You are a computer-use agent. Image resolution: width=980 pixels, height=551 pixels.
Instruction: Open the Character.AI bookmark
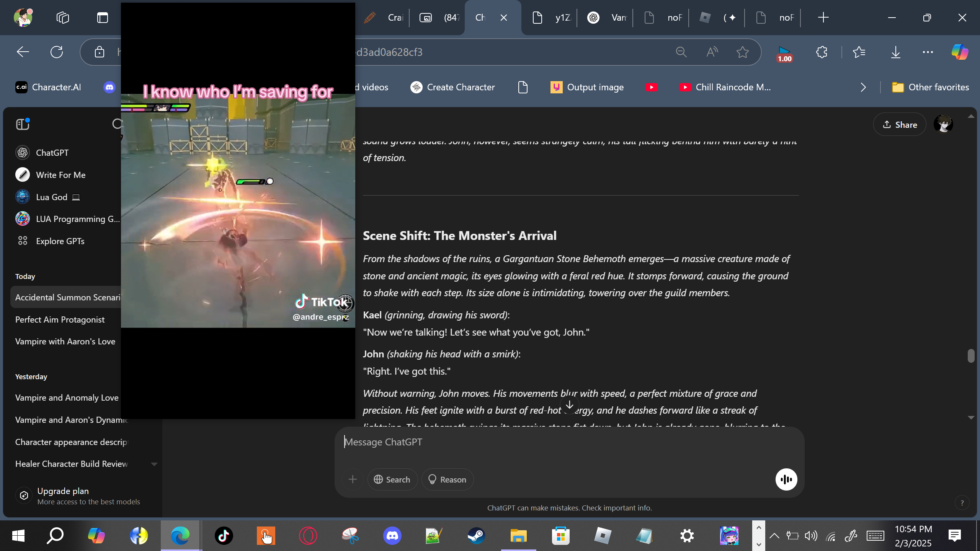click(48, 87)
